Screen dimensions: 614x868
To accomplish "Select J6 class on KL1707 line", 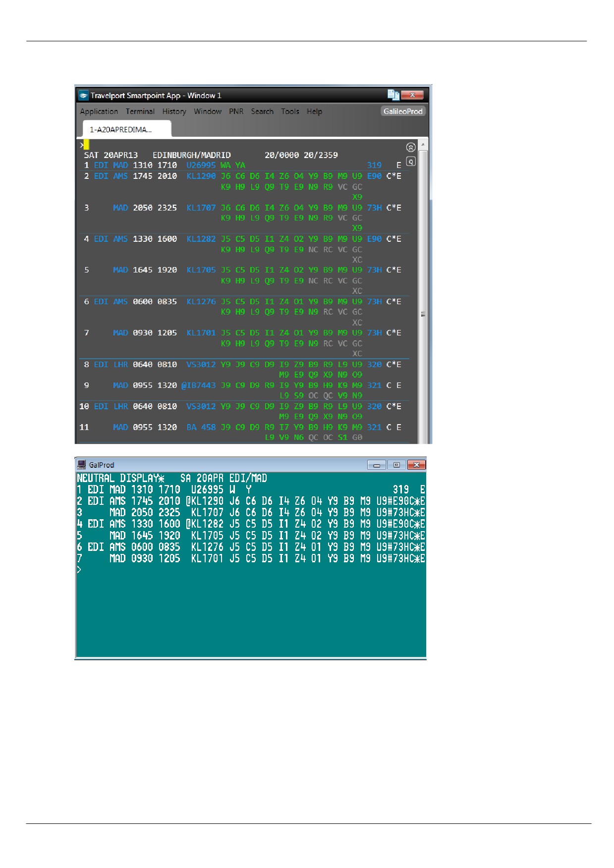I will coord(225,208).
